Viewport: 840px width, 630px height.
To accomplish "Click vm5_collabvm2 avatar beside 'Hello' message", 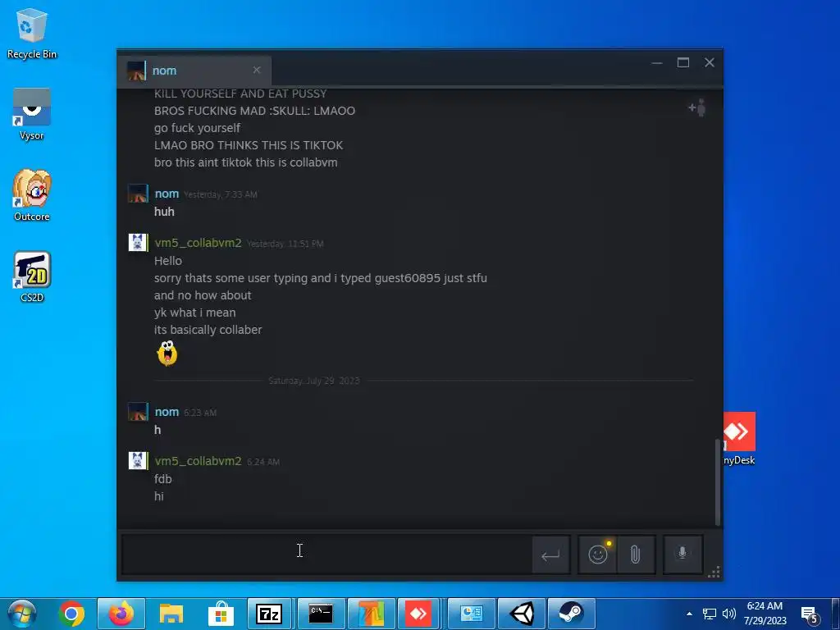I will pyautogui.click(x=138, y=243).
